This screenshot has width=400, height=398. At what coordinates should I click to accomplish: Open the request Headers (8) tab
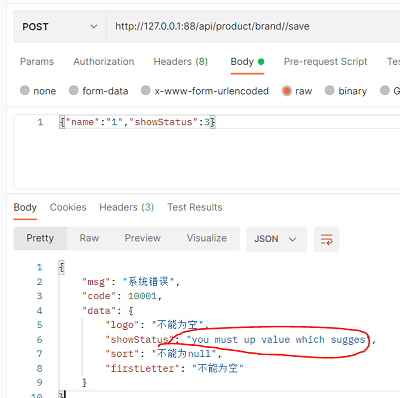tap(181, 62)
